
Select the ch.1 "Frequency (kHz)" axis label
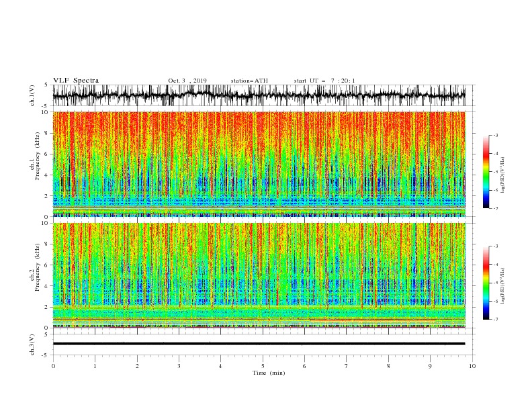37,156
